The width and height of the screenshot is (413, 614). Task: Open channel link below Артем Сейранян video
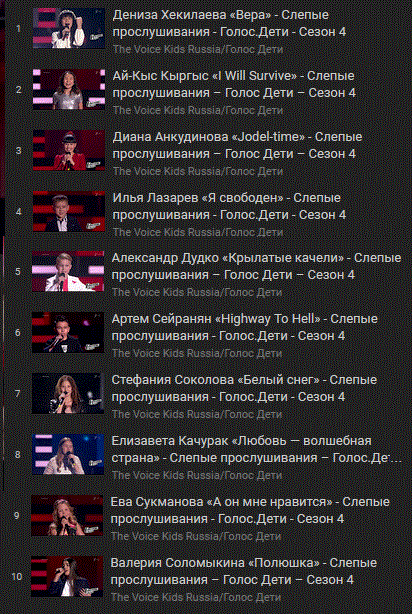[197, 354]
